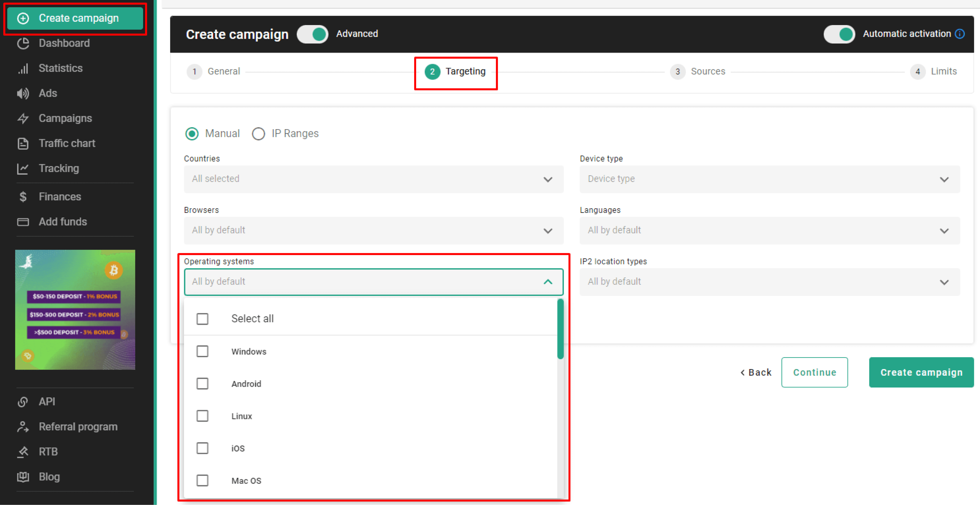The image size is (980, 505).
Task: Select the Ads sidebar icon
Action: click(x=23, y=93)
